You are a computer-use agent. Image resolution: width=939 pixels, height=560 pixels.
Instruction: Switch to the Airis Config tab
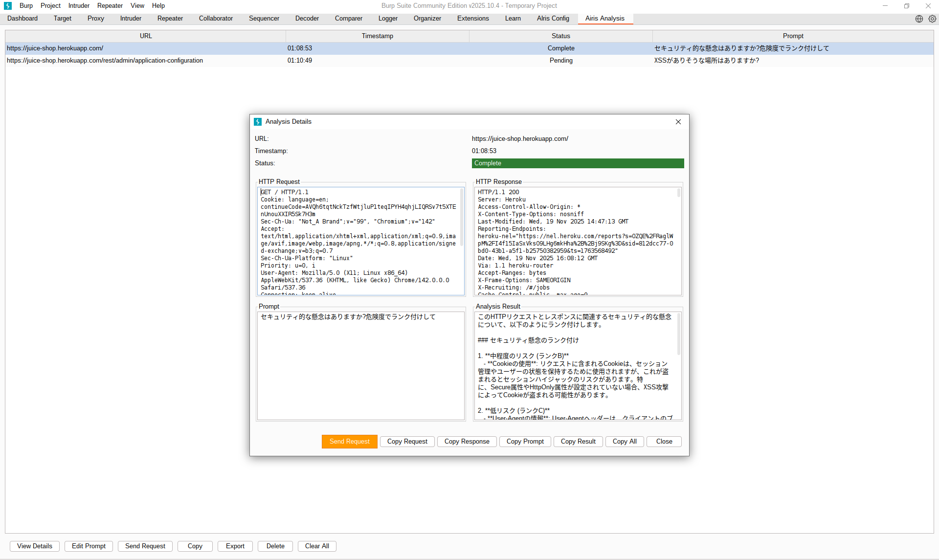(x=553, y=19)
